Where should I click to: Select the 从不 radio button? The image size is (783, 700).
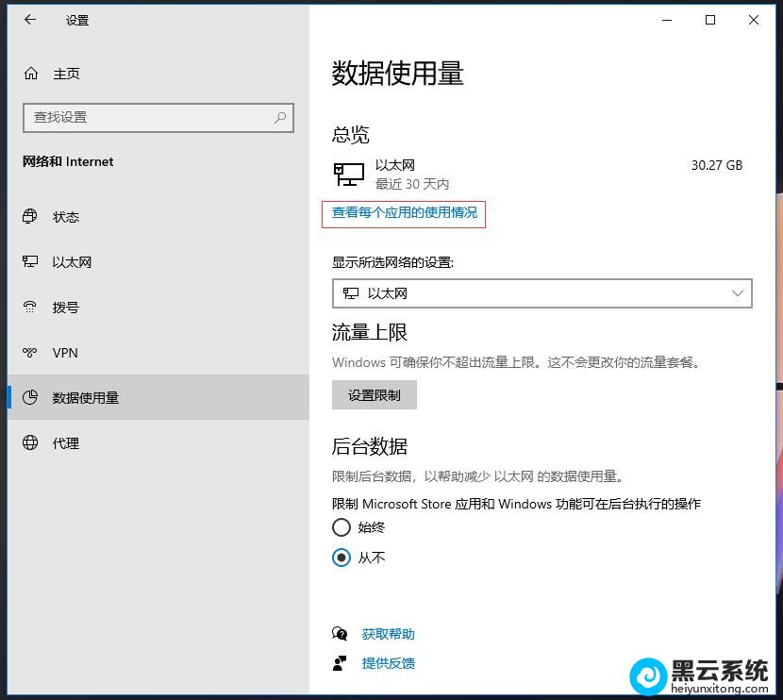(x=342, y=558)
